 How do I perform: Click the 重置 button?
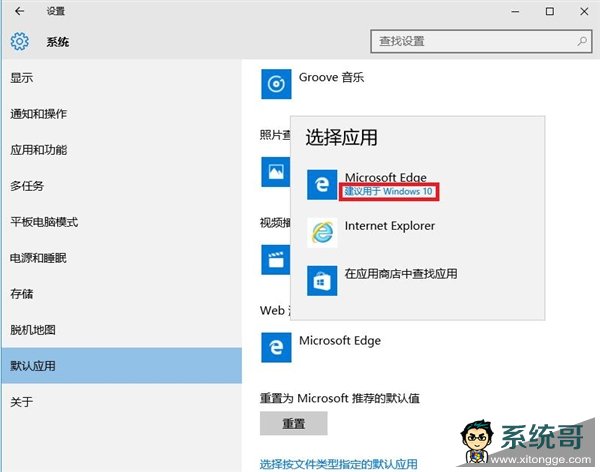tap(293, 423)
